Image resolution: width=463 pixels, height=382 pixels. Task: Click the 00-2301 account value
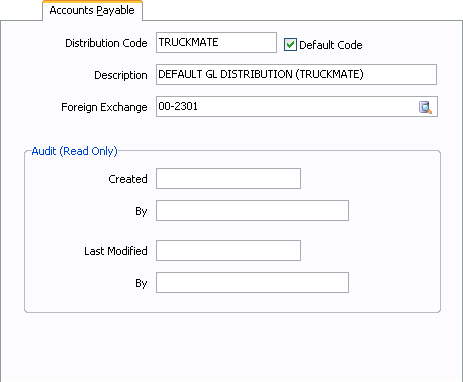coord(178,106)
